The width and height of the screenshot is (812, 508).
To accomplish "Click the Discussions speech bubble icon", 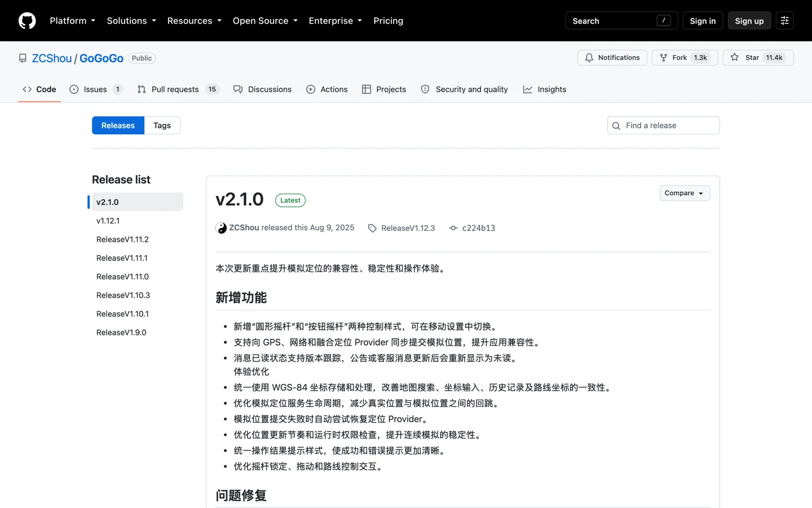I will click(x=238, y=89).
